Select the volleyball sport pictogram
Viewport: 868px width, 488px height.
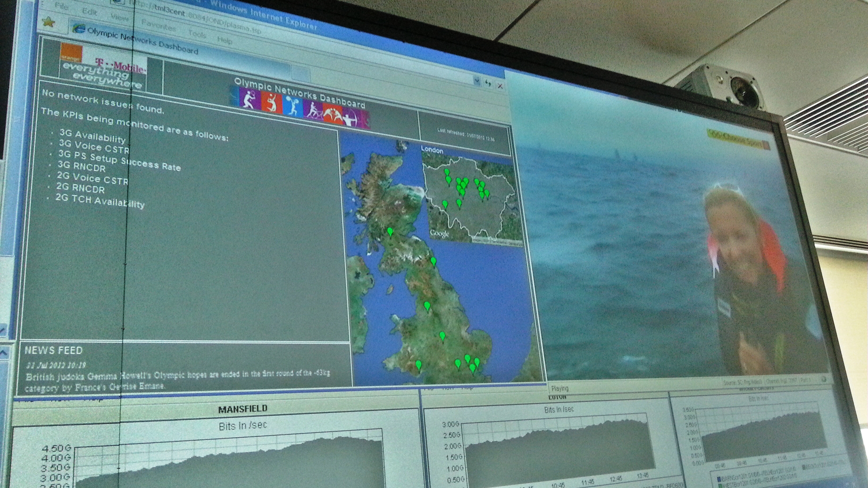272,103
